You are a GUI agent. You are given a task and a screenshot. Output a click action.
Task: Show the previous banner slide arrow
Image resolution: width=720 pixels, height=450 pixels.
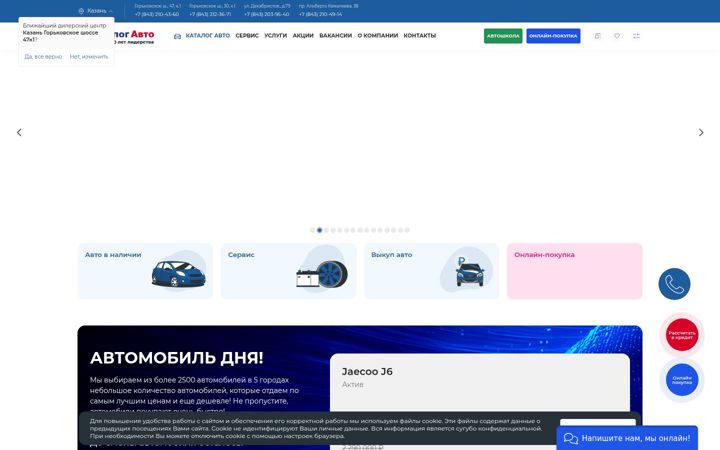coord(19,132)
